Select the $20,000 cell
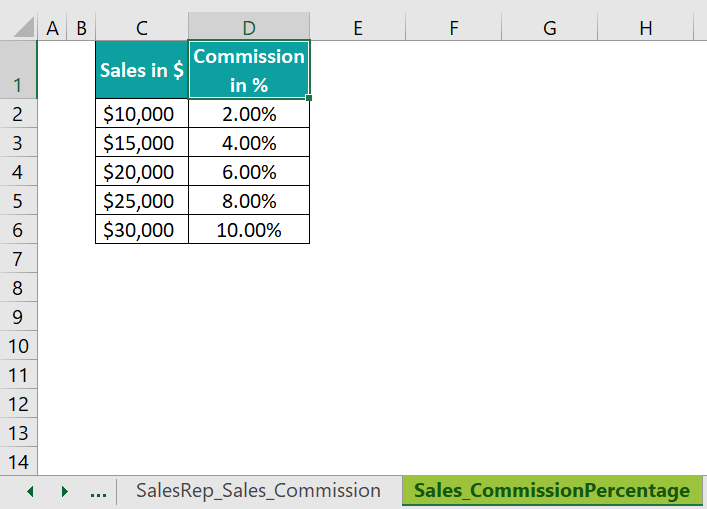This screenshot has width=707, height=509. (142, 171)
